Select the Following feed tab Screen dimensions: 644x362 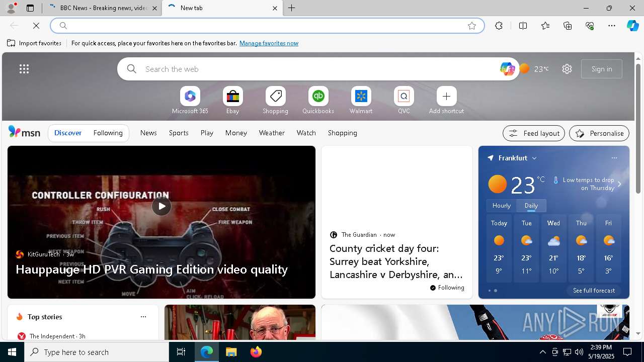(x=108, y=133)
